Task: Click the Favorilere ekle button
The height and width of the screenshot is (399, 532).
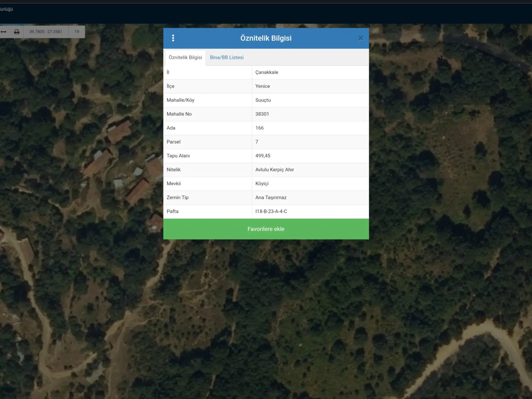Action: 266,229
